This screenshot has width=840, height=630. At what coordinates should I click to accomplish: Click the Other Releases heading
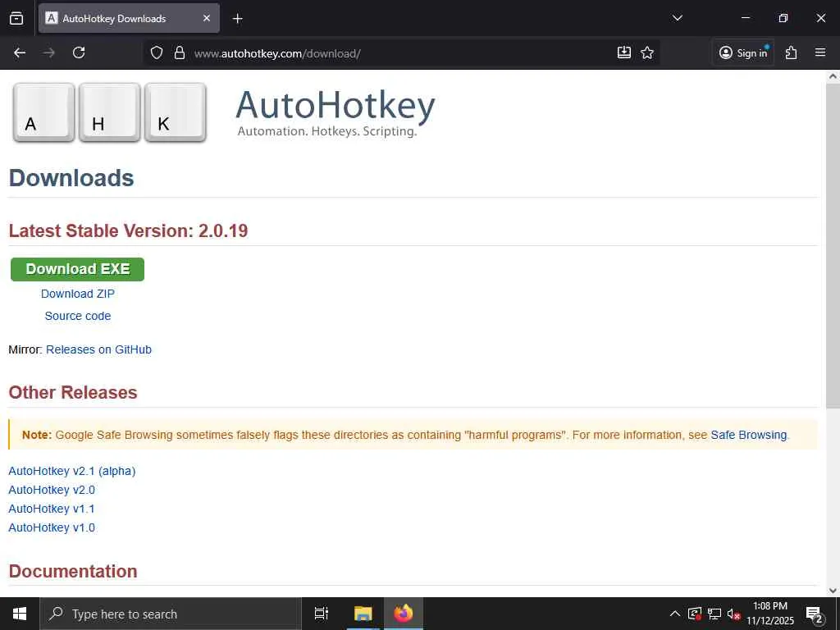pos(73,392)
